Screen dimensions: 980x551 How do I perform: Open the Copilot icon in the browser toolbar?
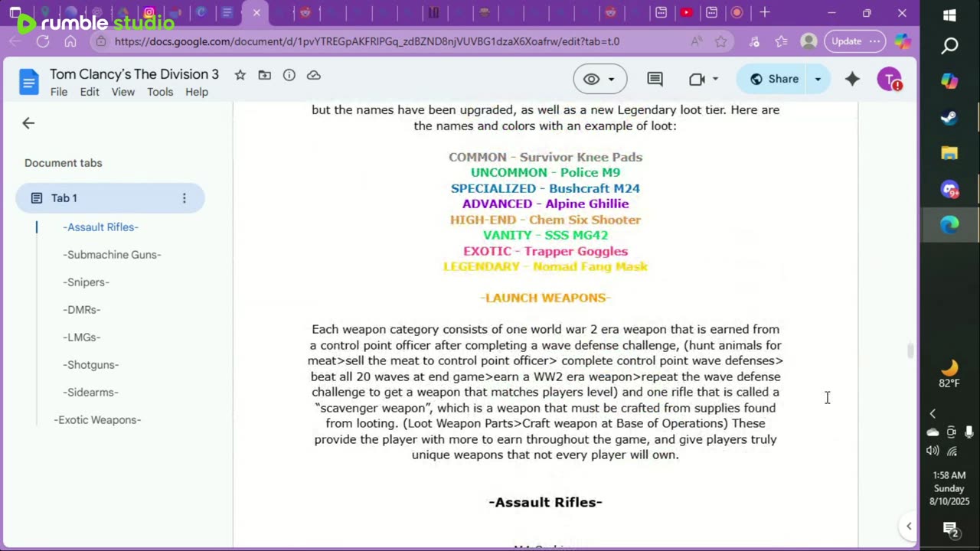(x=903, y=41)
